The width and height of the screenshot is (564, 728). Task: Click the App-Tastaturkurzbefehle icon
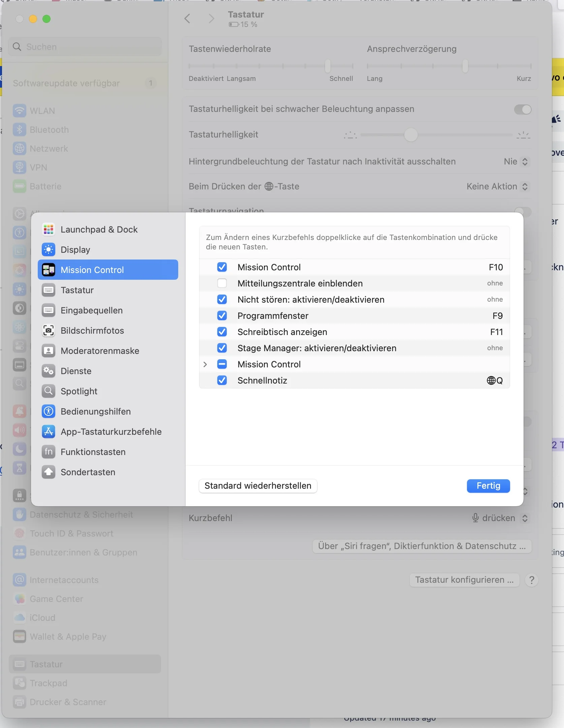coord(49,432)
